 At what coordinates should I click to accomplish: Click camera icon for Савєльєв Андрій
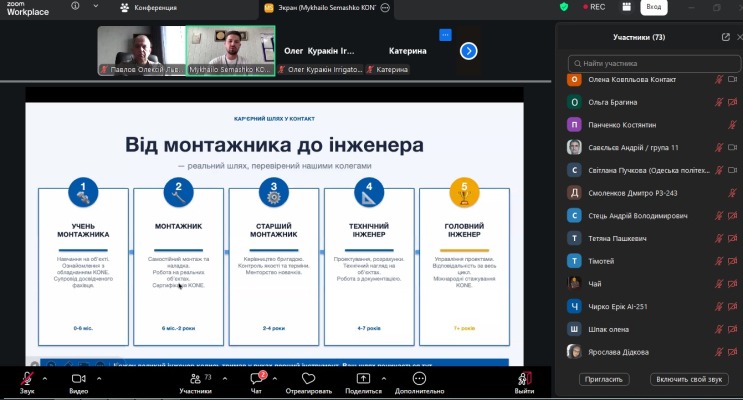tap(733, 147)
